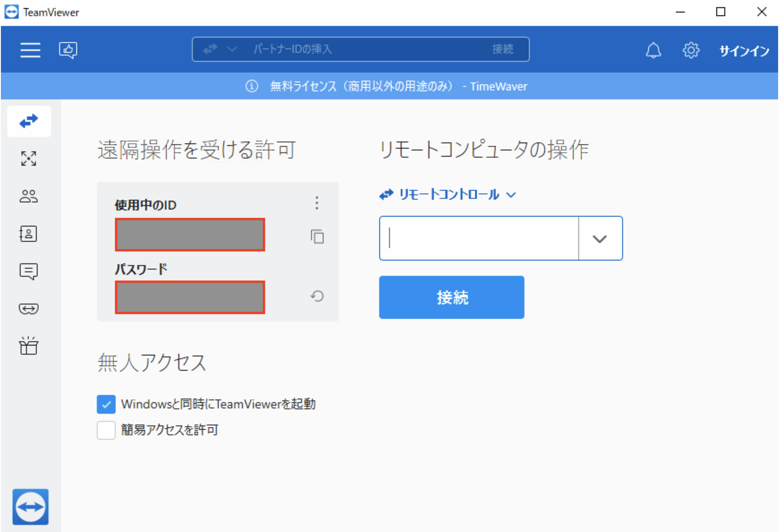
Task: Enable the 簡易アクセスを許可 checkbox
Action: (x=106, y=430)
